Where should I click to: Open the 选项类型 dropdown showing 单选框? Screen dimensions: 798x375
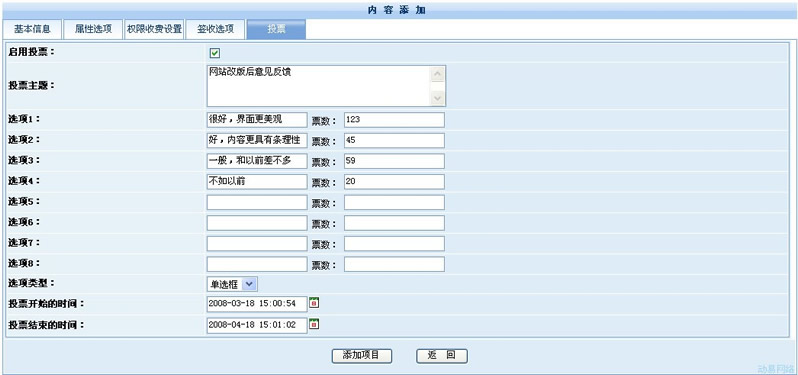(232, 284)
